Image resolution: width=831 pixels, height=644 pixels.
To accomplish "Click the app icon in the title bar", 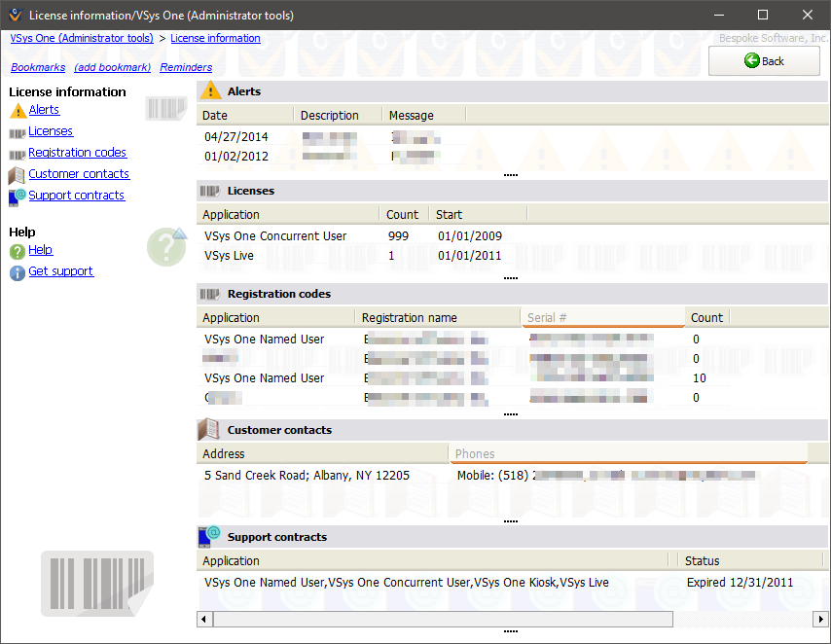I will [15, 15].
